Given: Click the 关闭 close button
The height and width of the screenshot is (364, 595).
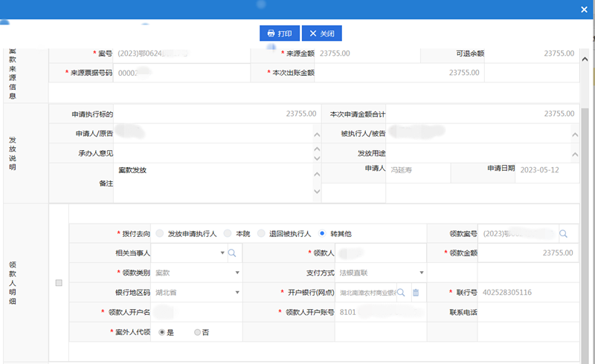Looking at the screenshot, I should coord(322,33).
